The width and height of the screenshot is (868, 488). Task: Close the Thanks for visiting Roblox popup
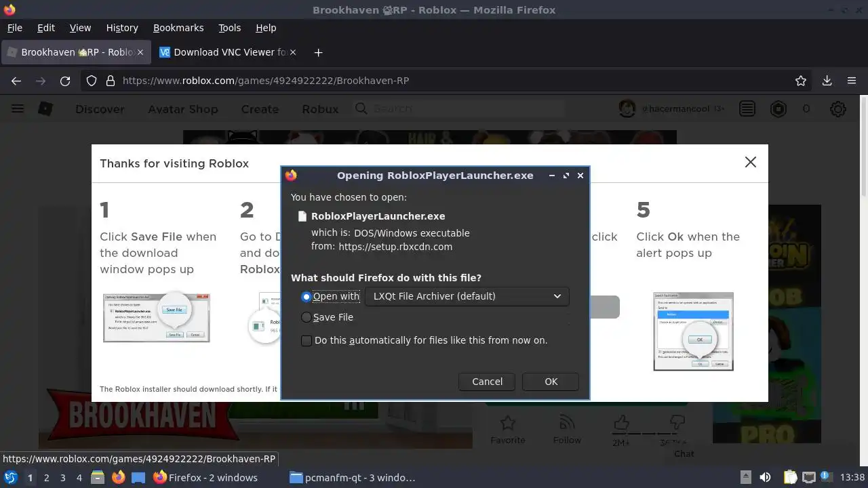pyautogui.click(x=751, y=162)
